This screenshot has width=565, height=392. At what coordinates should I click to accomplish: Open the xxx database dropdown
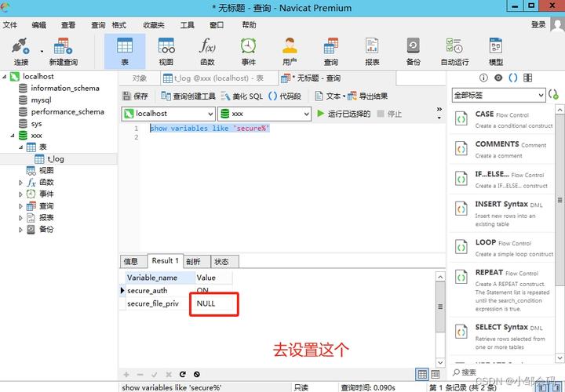click(x=264, y=114)
